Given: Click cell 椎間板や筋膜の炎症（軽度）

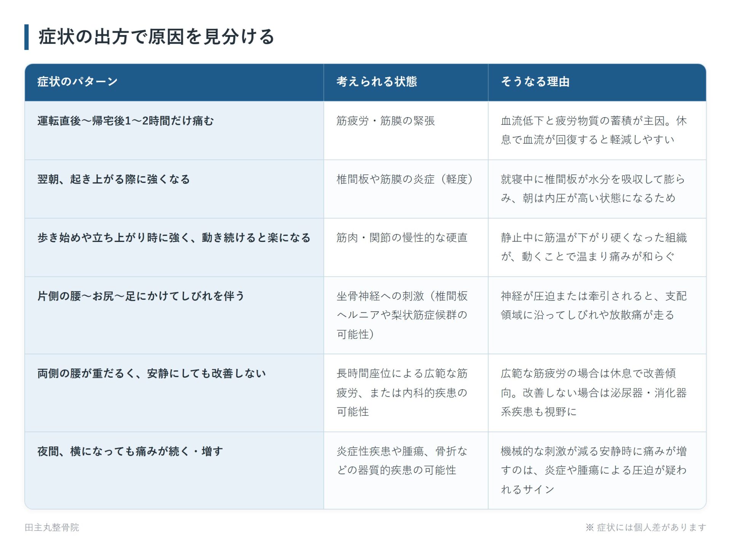Looking at the screenshot, I should pos(406,189).
